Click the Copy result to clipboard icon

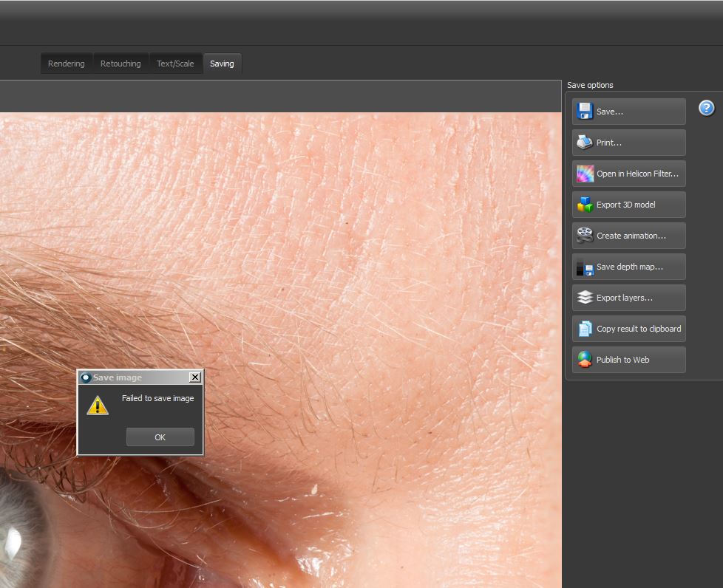pos(585,329)
